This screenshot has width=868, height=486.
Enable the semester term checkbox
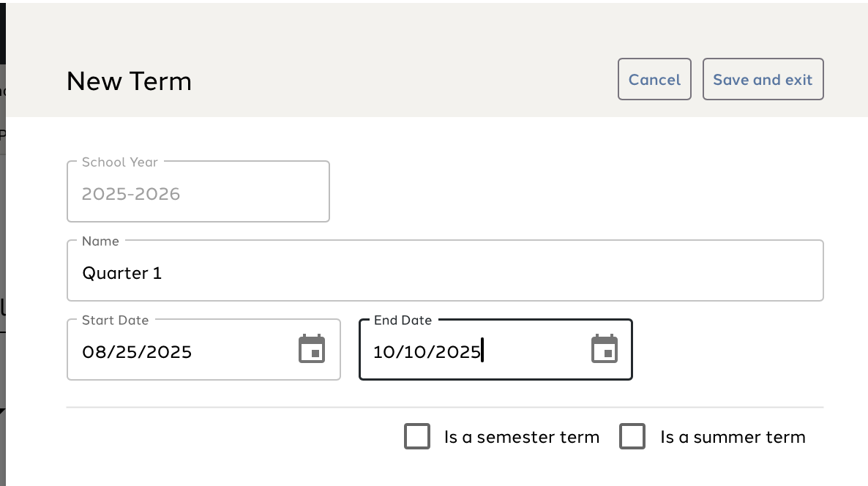pos(417,436)
